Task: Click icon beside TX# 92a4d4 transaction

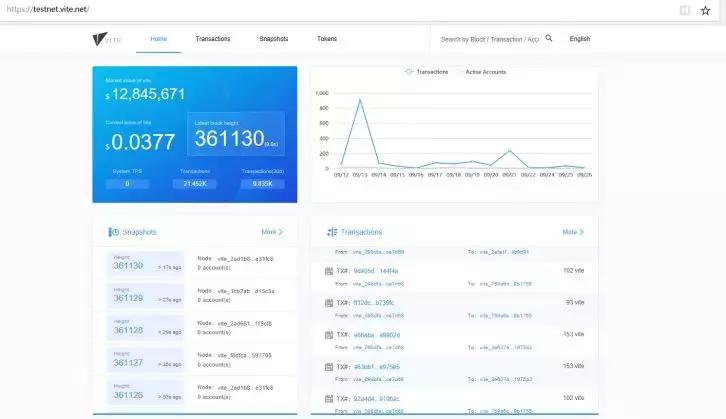Action: (329, 399)
